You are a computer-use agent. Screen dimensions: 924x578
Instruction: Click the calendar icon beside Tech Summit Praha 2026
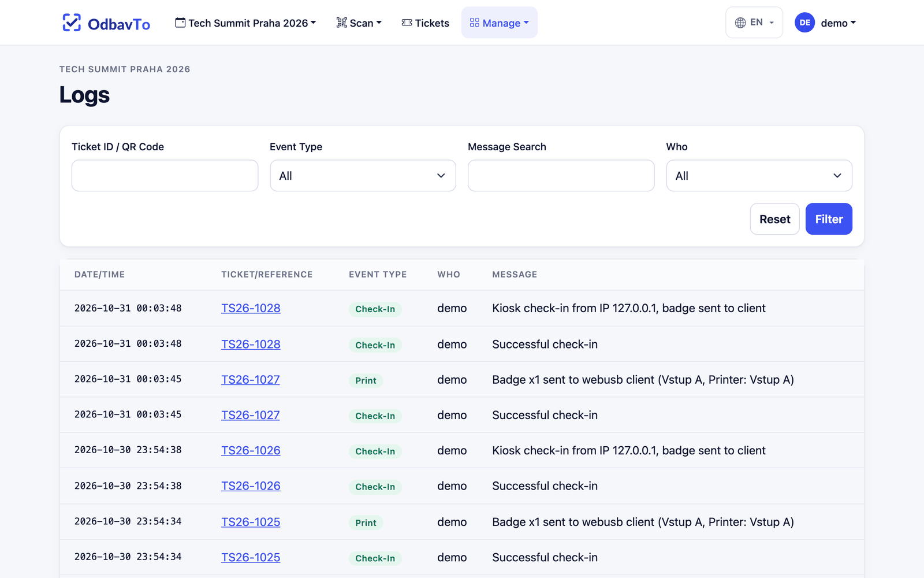[180, 23]
